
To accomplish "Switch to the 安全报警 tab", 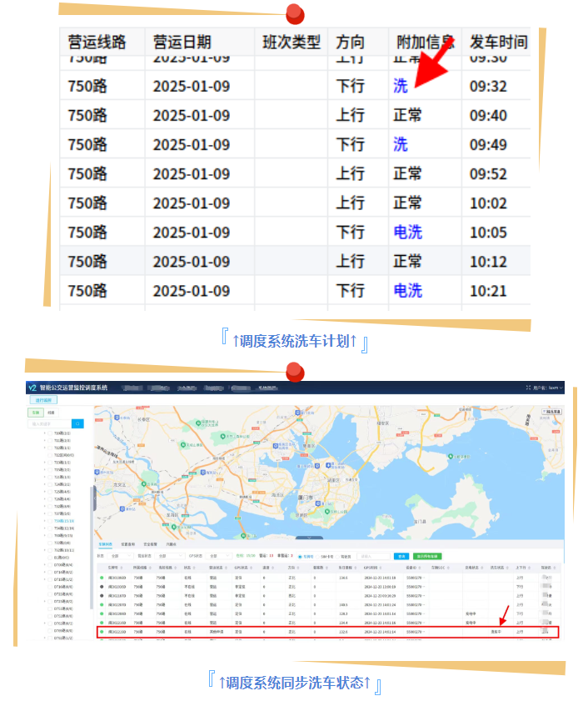I will click(x=152, y=543).
